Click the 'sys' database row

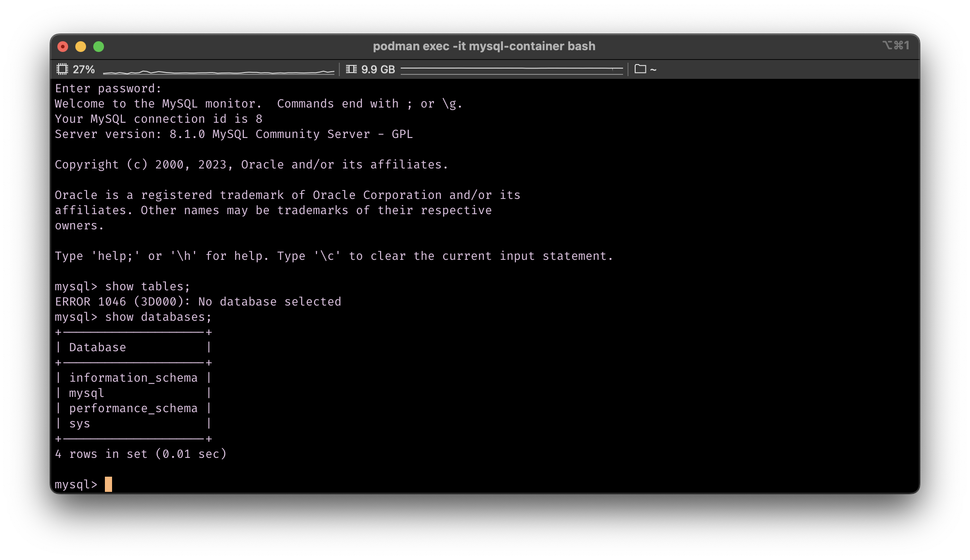tap(80, 423)
